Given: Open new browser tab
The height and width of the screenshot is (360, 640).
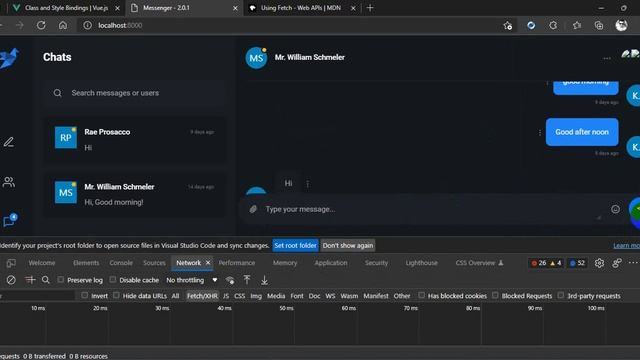Looking at the screenshot, I should click(x=370, y=8).
